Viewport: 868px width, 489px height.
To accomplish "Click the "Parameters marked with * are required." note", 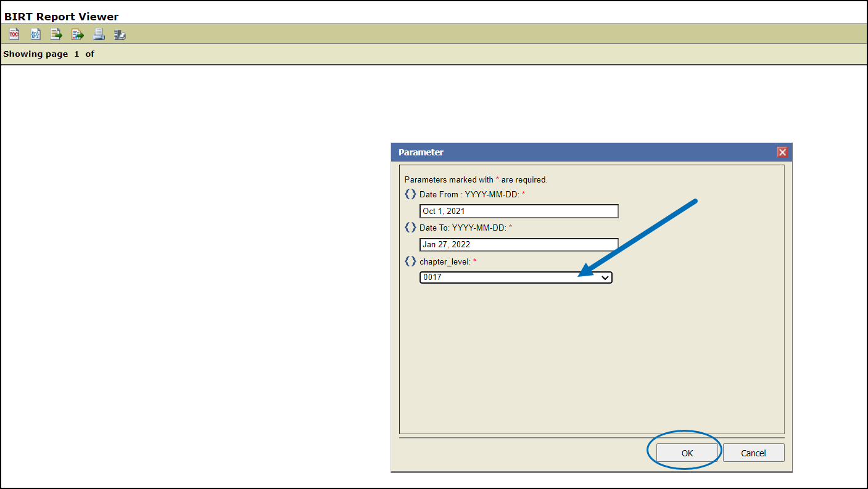I will 476,179.
